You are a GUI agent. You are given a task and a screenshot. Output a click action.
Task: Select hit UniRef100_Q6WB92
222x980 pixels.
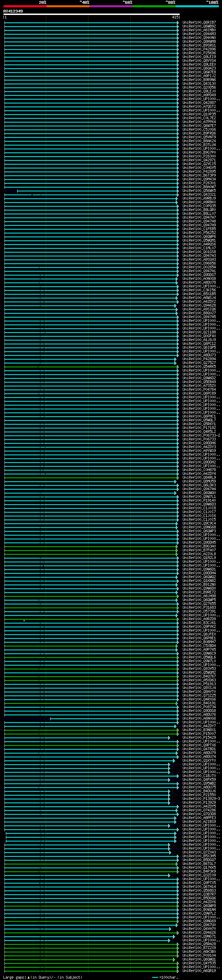click(x=199, y=26)
